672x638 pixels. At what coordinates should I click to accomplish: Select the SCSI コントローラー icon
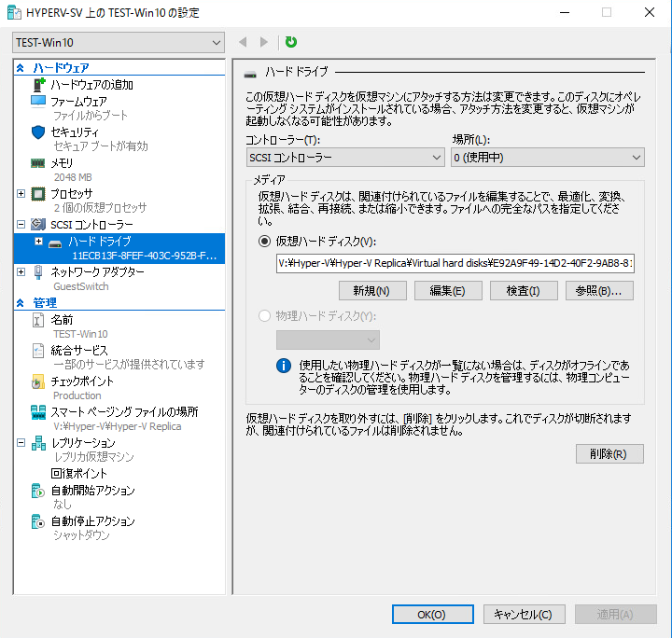click(38, 224)
